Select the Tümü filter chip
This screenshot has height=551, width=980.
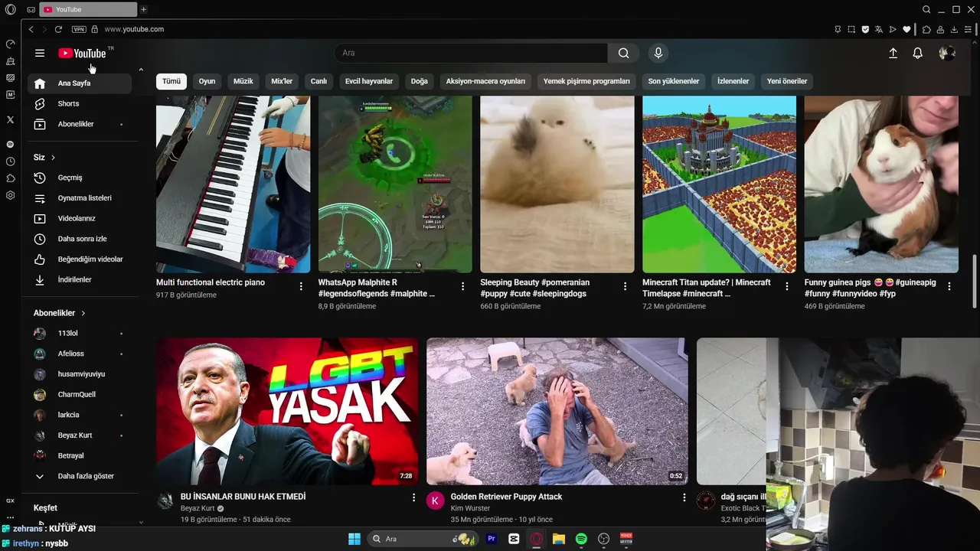171,81
